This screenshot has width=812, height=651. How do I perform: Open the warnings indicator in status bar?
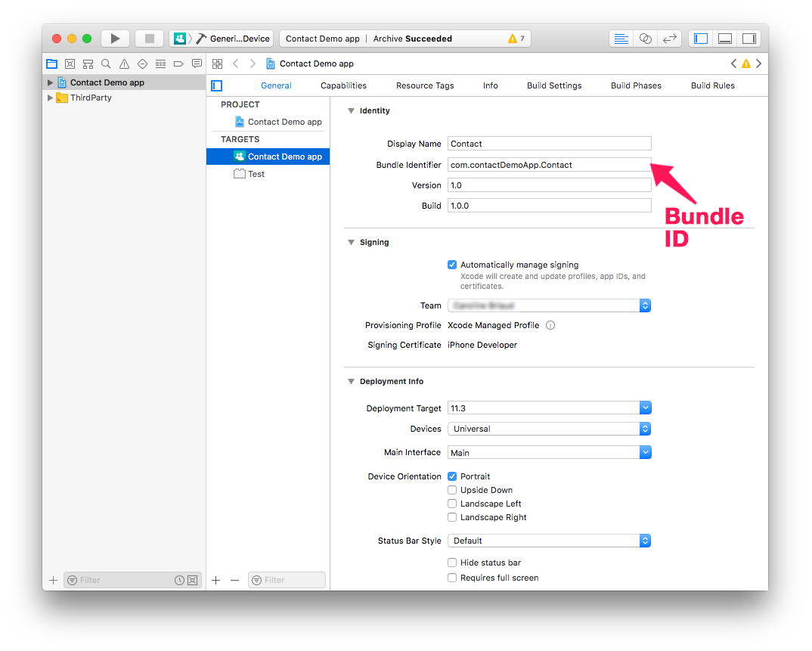516,39
